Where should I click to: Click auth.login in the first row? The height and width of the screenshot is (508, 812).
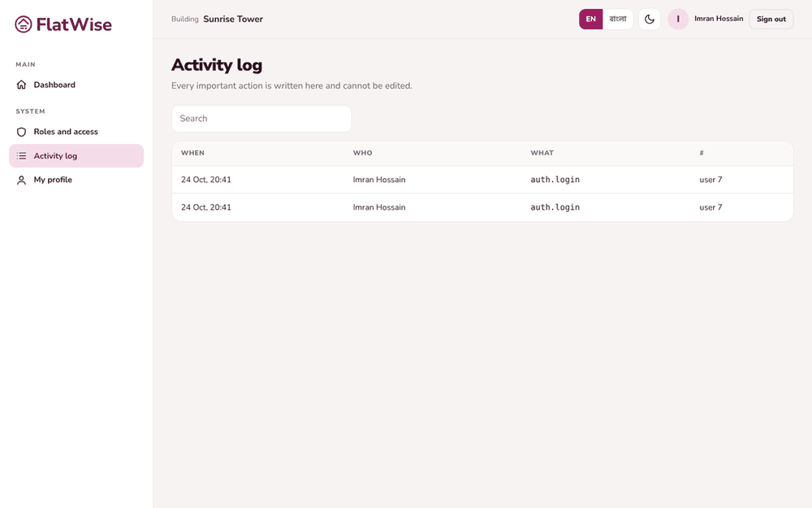click(x=555, y=180)
